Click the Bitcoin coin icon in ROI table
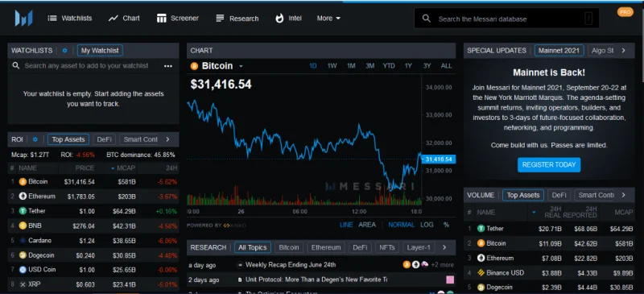Screen dimensions: 644x294 23,182
